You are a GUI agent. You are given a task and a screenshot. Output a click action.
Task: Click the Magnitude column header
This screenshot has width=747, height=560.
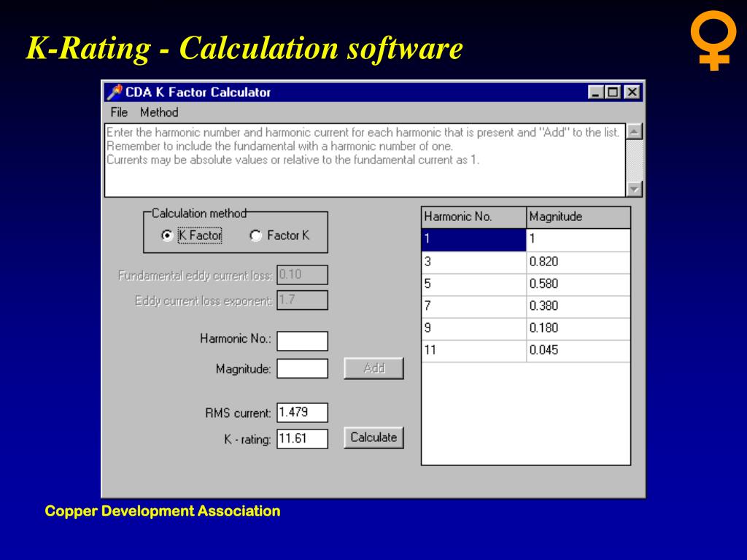[578, 217]
